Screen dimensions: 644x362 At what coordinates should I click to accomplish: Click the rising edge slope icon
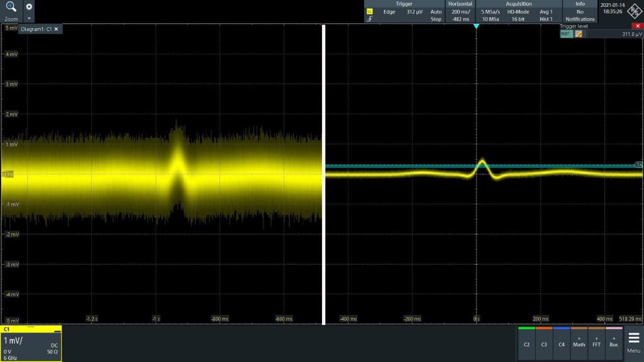coord(369,19)
